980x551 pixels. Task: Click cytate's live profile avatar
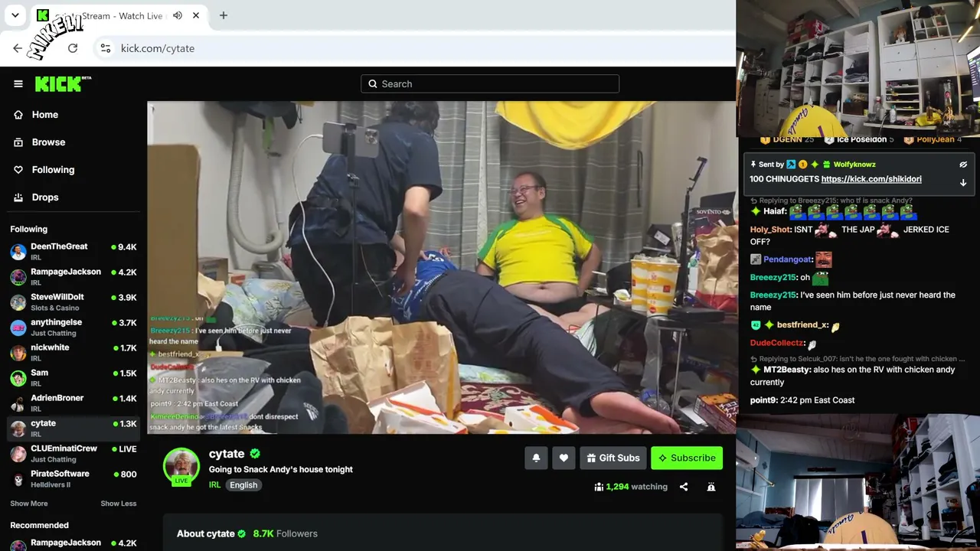(181, 466)
